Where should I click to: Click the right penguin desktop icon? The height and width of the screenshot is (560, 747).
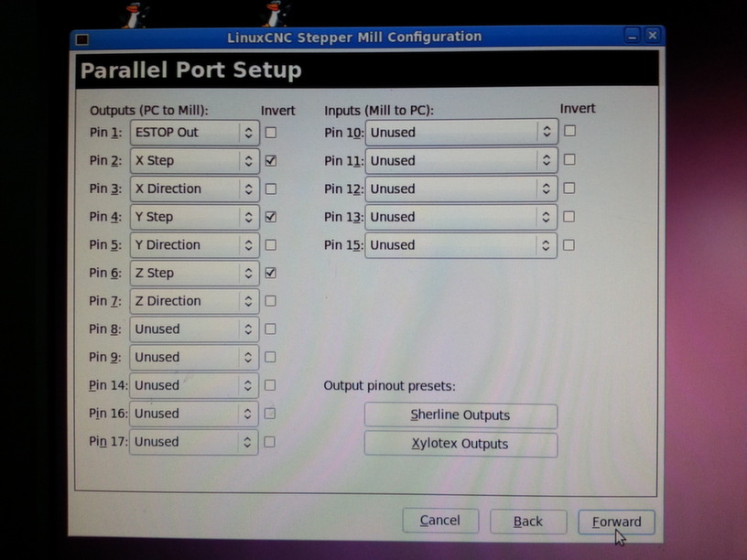point(275,14)
